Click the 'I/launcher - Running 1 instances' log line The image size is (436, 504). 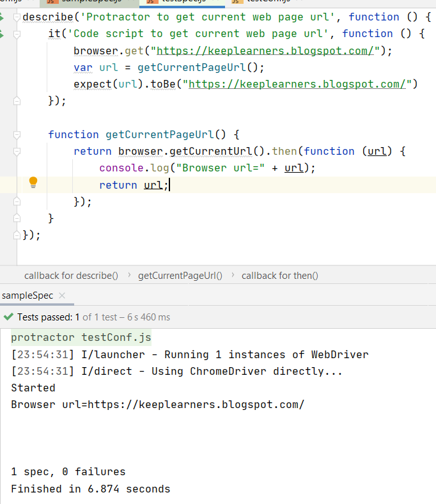tap(190, 354)
